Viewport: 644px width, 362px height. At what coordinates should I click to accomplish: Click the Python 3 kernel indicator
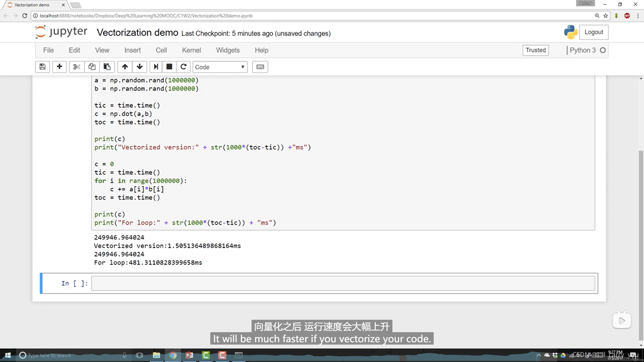pyautogui.click(x=587, y=50)
